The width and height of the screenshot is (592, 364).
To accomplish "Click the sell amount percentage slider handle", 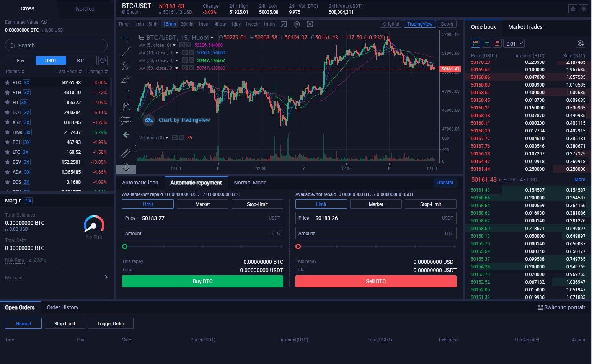I will 298,246.
